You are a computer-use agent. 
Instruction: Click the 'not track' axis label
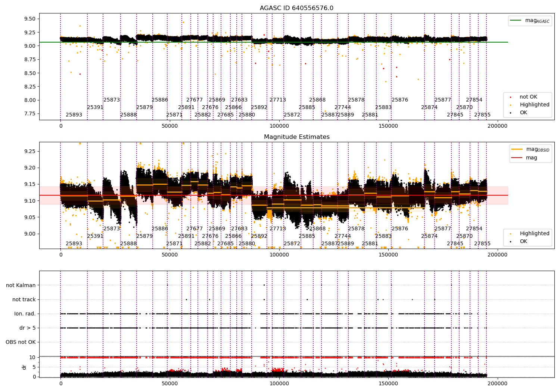coord(24,299)
